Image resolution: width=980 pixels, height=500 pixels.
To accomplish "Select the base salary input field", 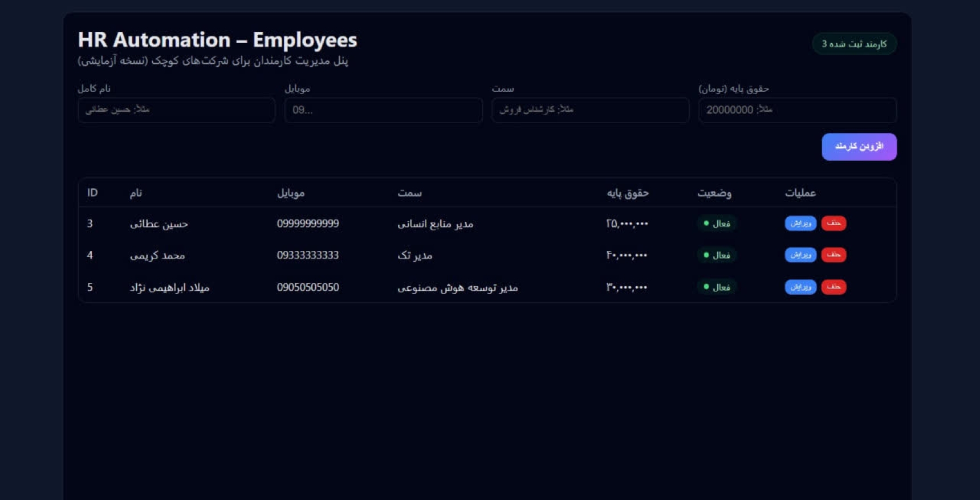I will tap(797, 110).
